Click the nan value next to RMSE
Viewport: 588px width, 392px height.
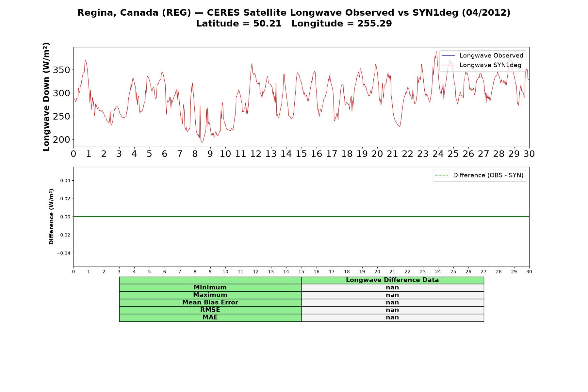[393, 310]
